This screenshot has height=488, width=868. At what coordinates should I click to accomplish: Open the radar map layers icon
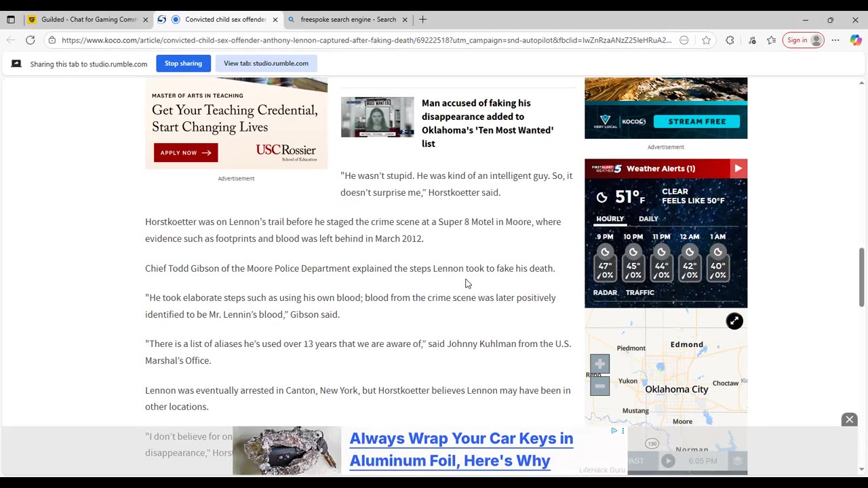click(738, 461)
